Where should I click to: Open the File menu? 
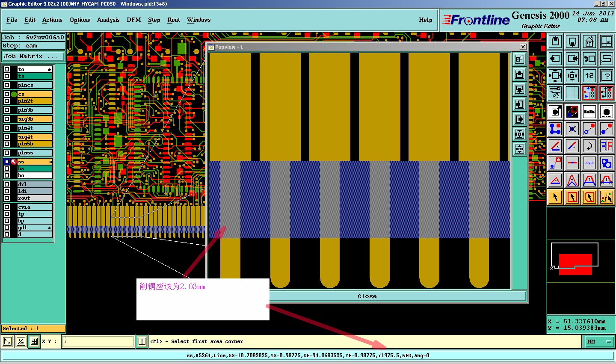click(12, 20)
